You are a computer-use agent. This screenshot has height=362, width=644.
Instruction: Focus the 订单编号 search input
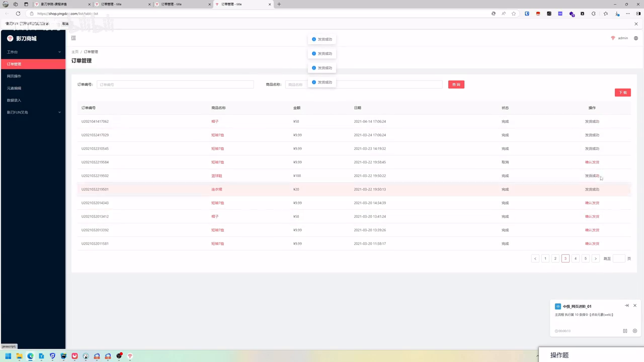pyautogui.click(x=175, y=84)
